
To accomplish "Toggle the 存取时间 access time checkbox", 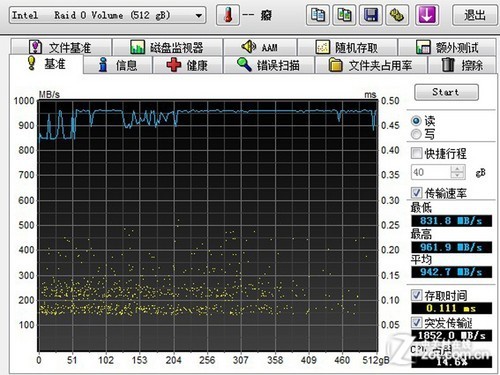I will pyautogui.click(x=416, y=295).
